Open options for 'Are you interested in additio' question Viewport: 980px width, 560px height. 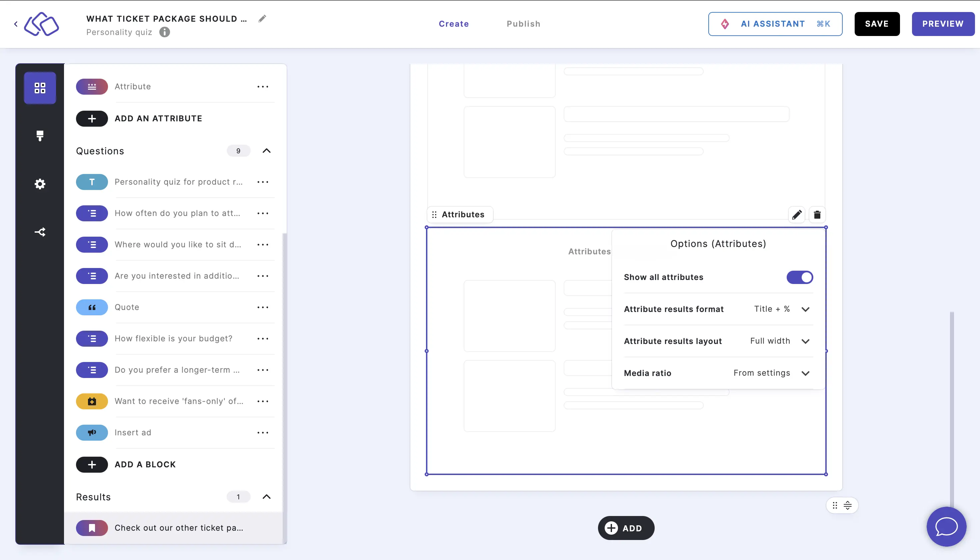(263, 276)
